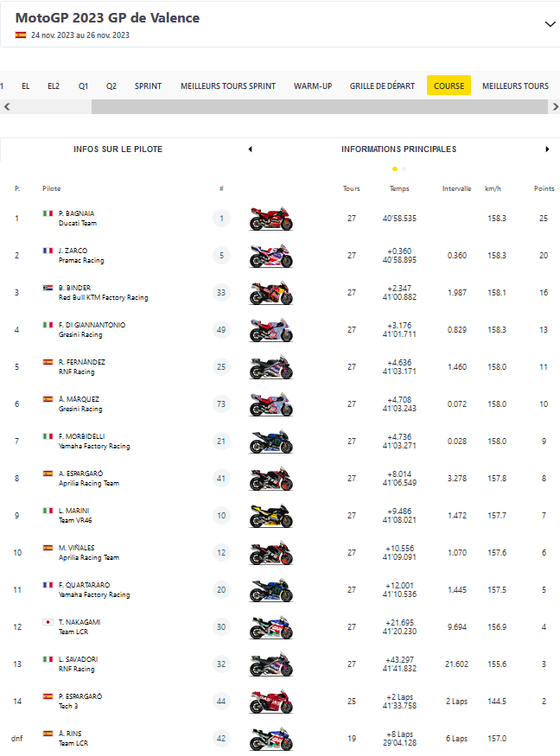560x756 pixels.
Task: Open B. Binder rider name link
Action: 74,288
